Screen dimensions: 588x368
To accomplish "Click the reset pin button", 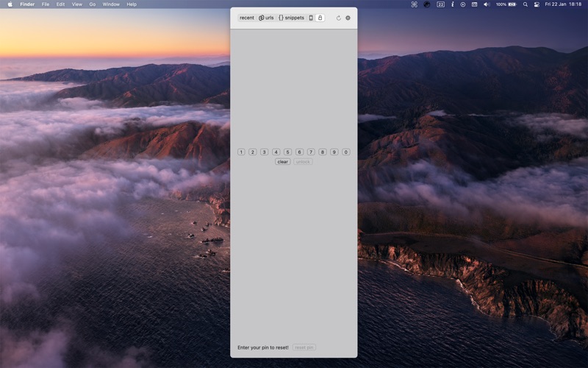I will [x=304, y=347].
